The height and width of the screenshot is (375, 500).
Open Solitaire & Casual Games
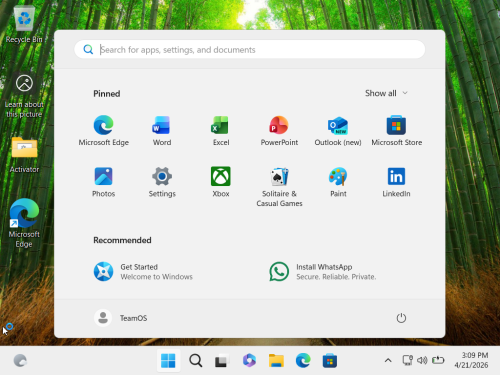point(279,187)
